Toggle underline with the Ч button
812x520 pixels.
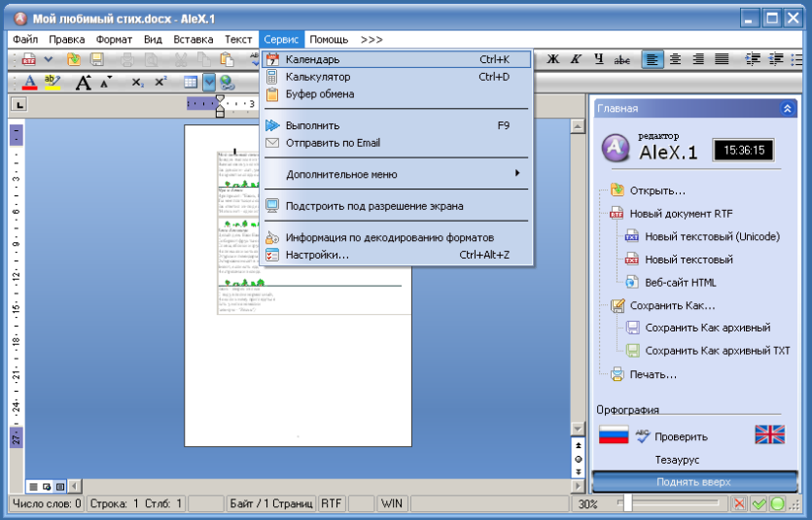point(599,59)
